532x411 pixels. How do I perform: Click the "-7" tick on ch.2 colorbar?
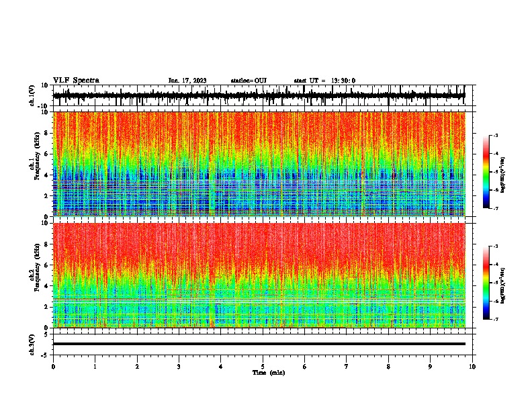[495, 319]
